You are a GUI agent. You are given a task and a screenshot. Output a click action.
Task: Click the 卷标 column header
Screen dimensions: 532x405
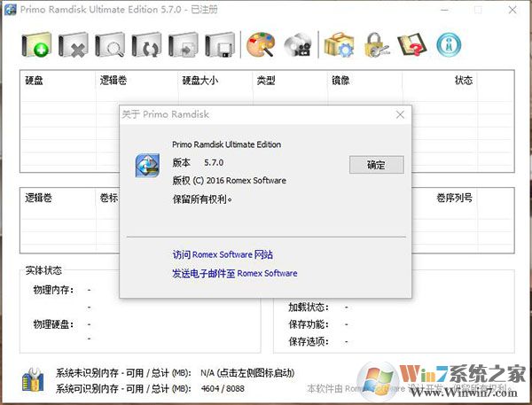(x=109, y=198)
